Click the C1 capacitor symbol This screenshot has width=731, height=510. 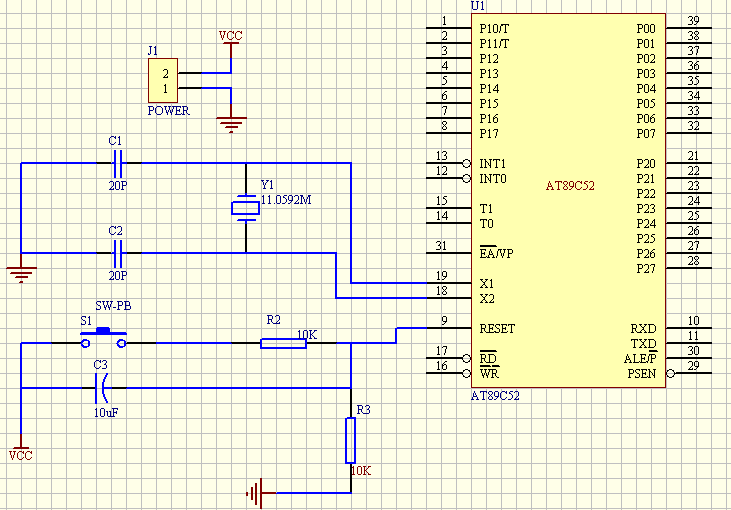pyautogui.click(x=117, y=162)
